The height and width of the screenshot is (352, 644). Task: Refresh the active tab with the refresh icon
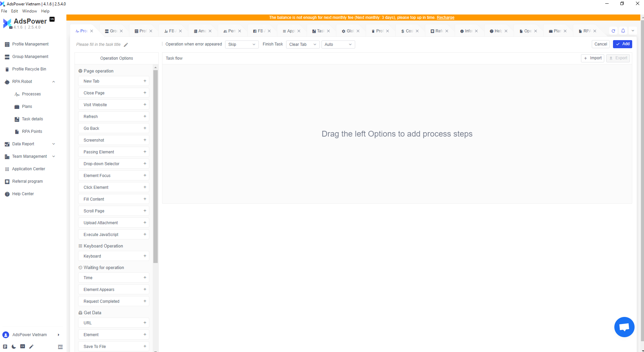[x=613, y=31]
